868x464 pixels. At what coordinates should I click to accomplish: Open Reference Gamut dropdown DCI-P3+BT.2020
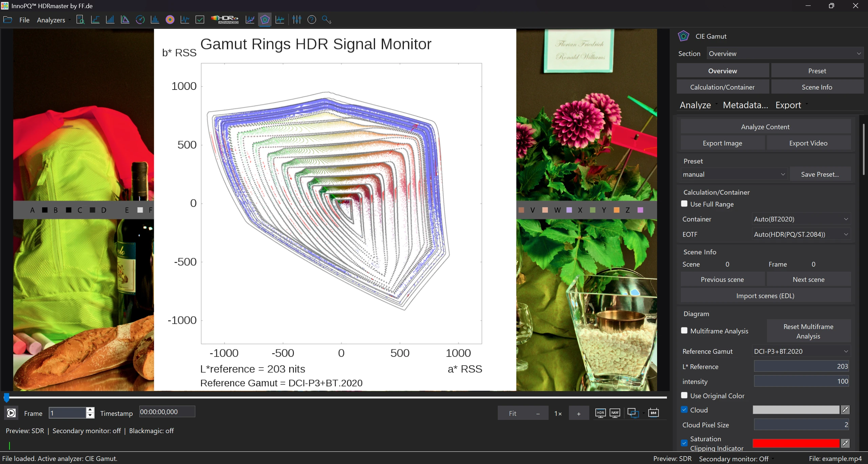pyautogui.click(x=801, y=351)
